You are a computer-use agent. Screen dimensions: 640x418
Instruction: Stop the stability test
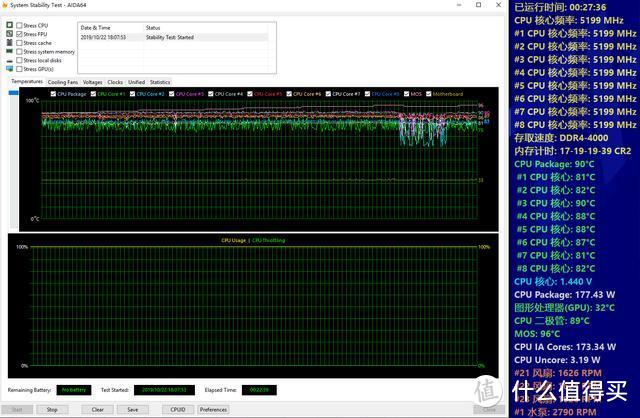click(52, 409)
